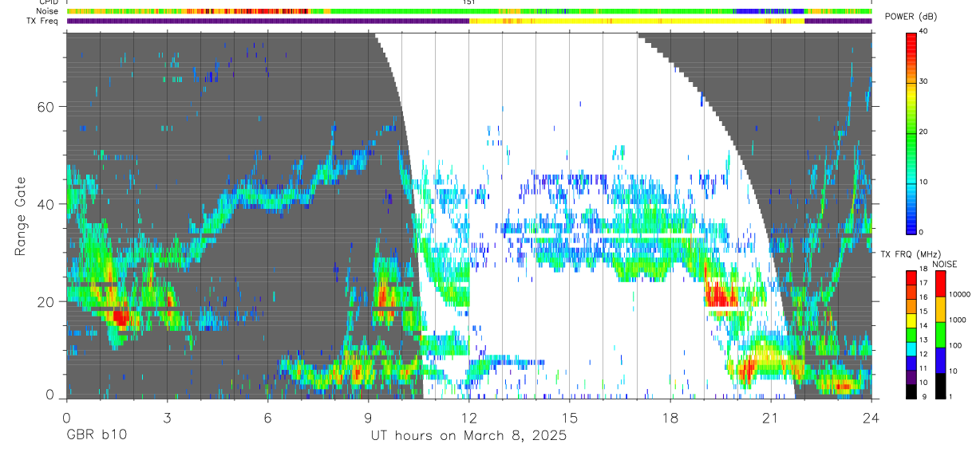Click the TX frequency color scale bar
The height and width of the screenshot is (452, 980).
[x=911, y=334]
